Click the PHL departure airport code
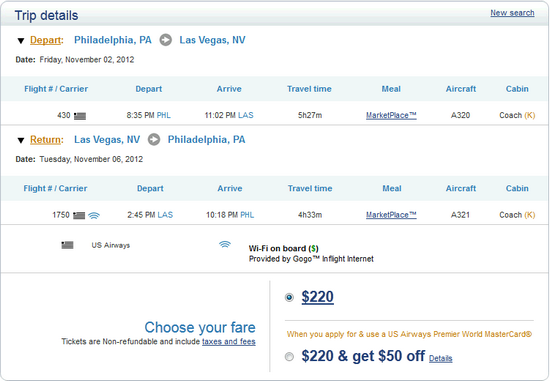The image size is (550, 381). pyautogui.click(x=163, y=115)
